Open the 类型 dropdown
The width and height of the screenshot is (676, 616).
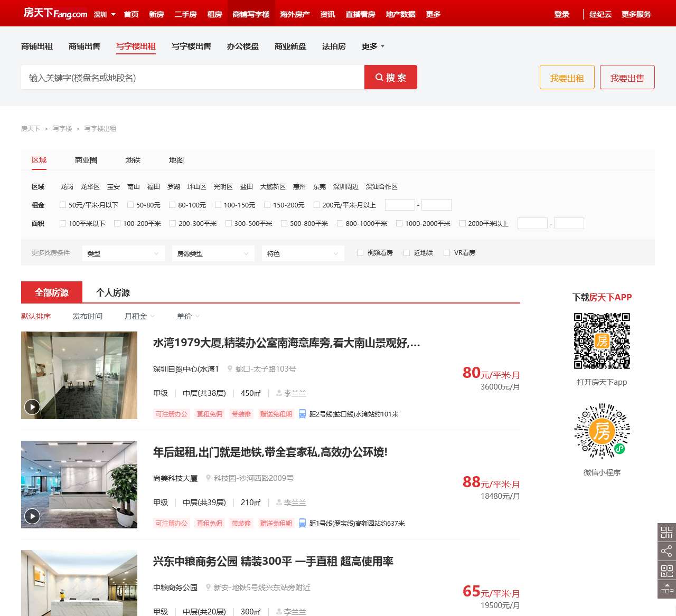123,253
